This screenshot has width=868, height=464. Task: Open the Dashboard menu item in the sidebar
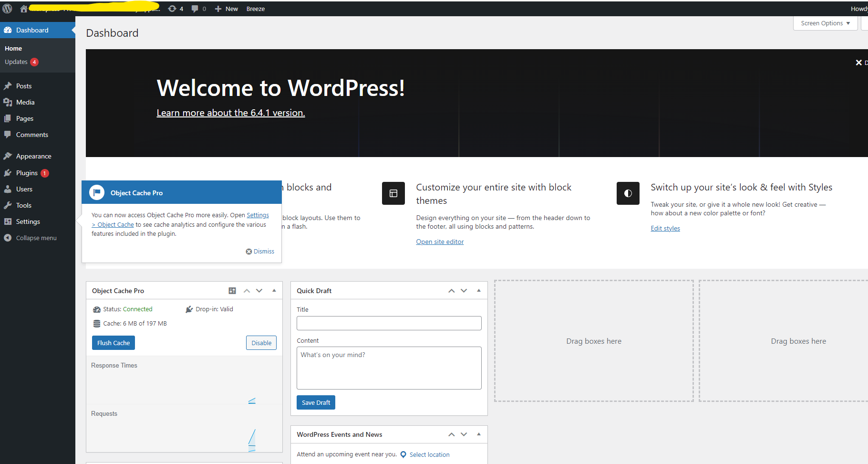[38, 30]
